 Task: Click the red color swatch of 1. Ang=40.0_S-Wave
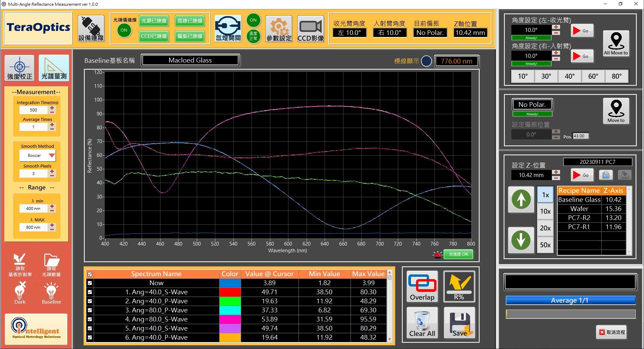pyautogui.click(x=230, y=292)
